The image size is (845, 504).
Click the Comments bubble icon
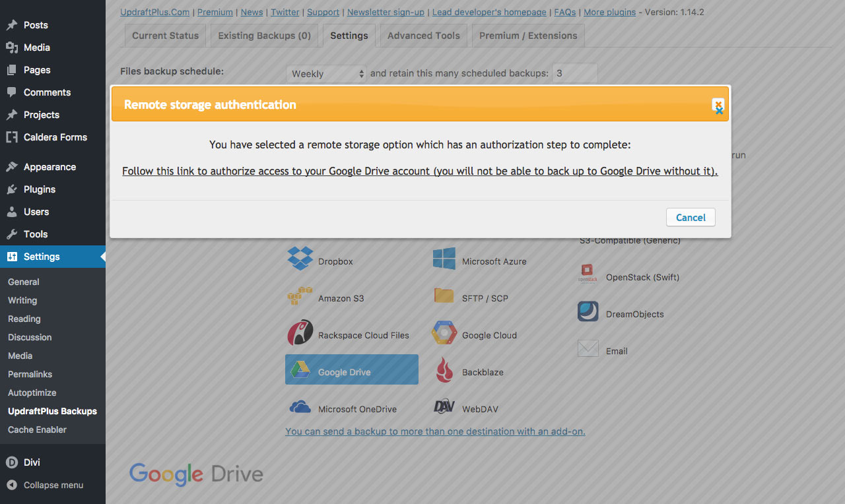[x=12, y=92]
